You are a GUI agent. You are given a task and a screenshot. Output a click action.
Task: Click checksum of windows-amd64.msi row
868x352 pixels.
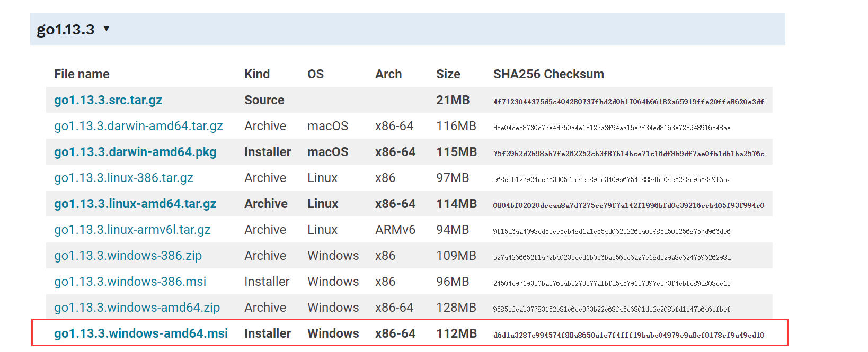628,335
